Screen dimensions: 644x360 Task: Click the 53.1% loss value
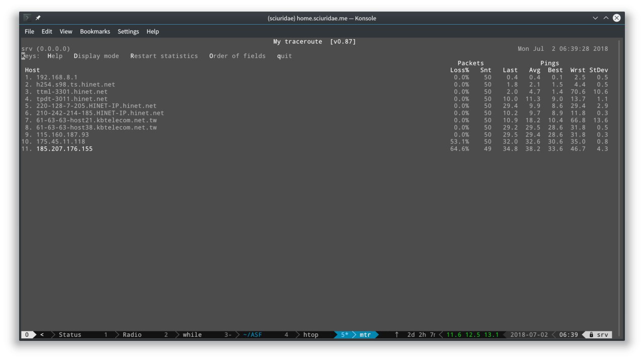(x=459, y=141)
